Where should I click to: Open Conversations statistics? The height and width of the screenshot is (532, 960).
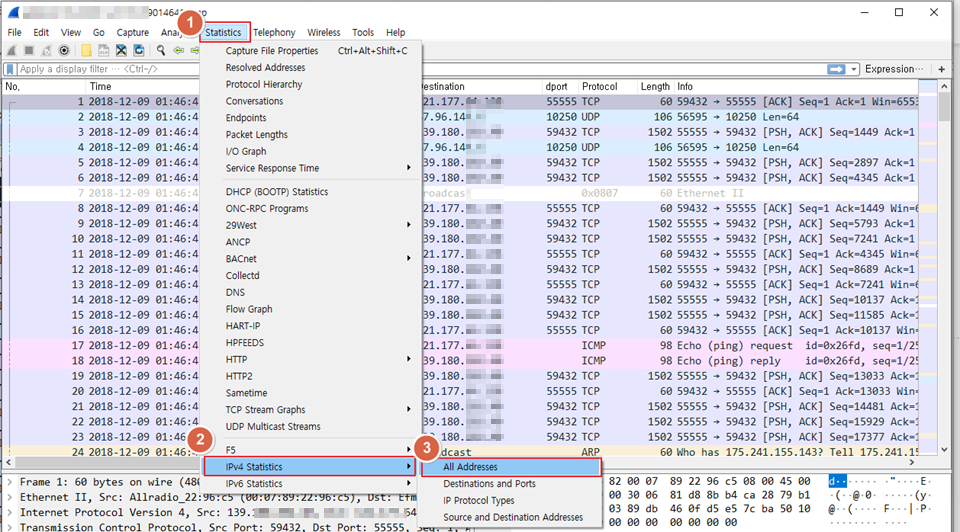(311, 101)
